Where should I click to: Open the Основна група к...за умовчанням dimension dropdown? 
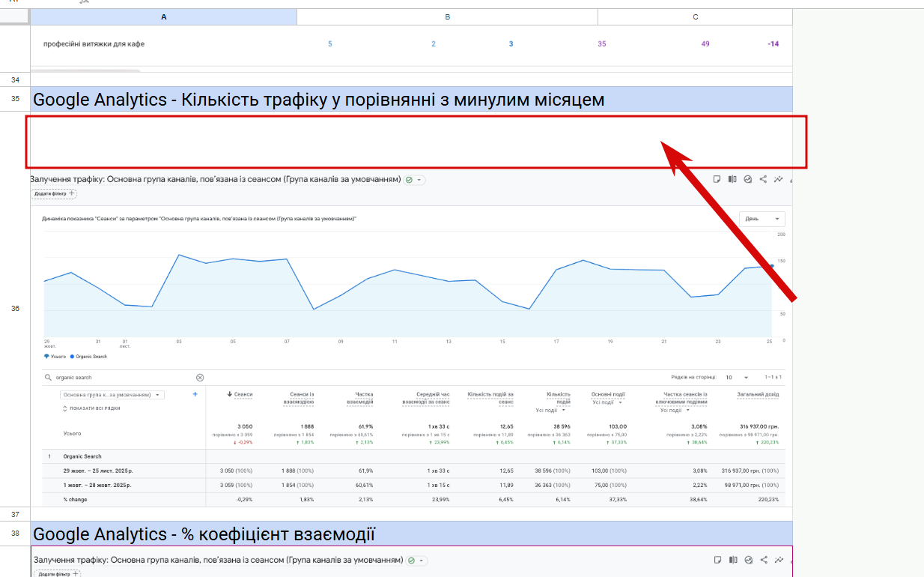[x=112, y=395]
